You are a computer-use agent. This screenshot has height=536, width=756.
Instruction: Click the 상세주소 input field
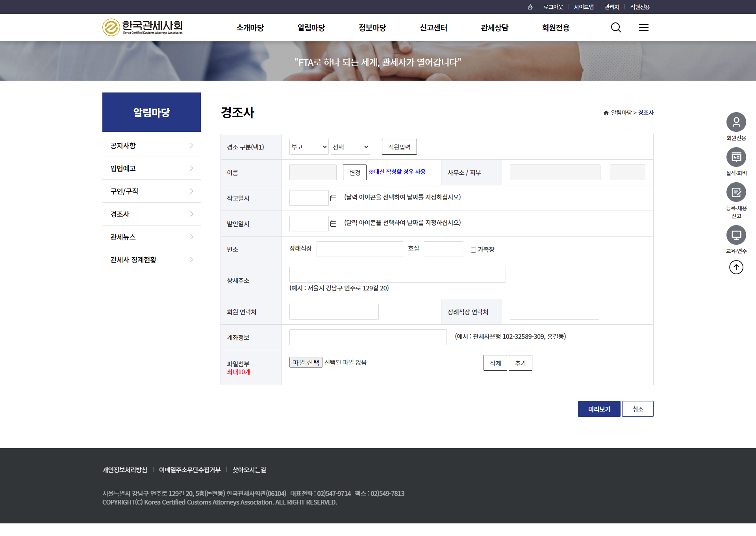tap(397, 275)
